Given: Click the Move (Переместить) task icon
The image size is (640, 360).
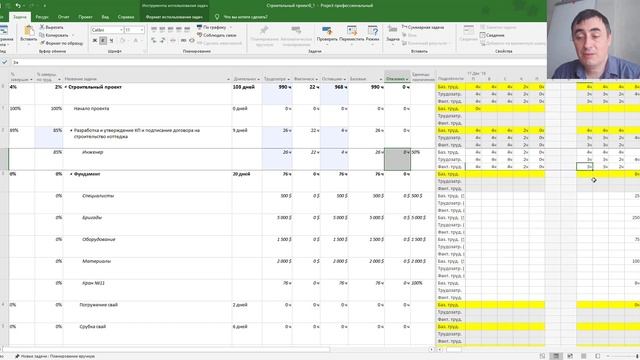Looking at the screenshot, I should 351,31.
